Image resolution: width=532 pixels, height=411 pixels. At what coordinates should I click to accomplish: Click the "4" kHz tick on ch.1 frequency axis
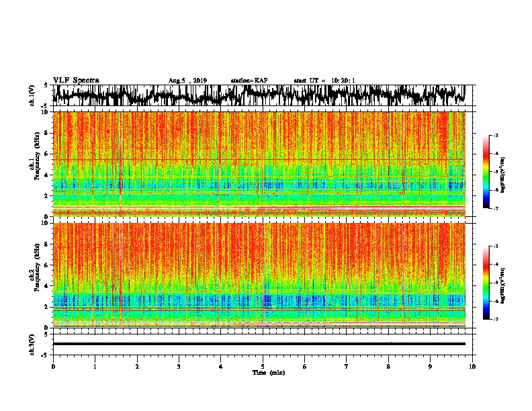[x=46, y=175]
